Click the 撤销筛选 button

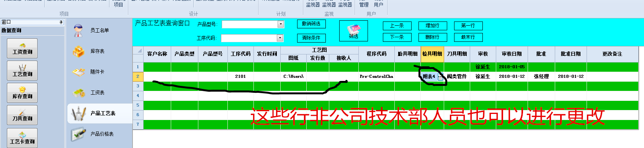tap(311, 24)
